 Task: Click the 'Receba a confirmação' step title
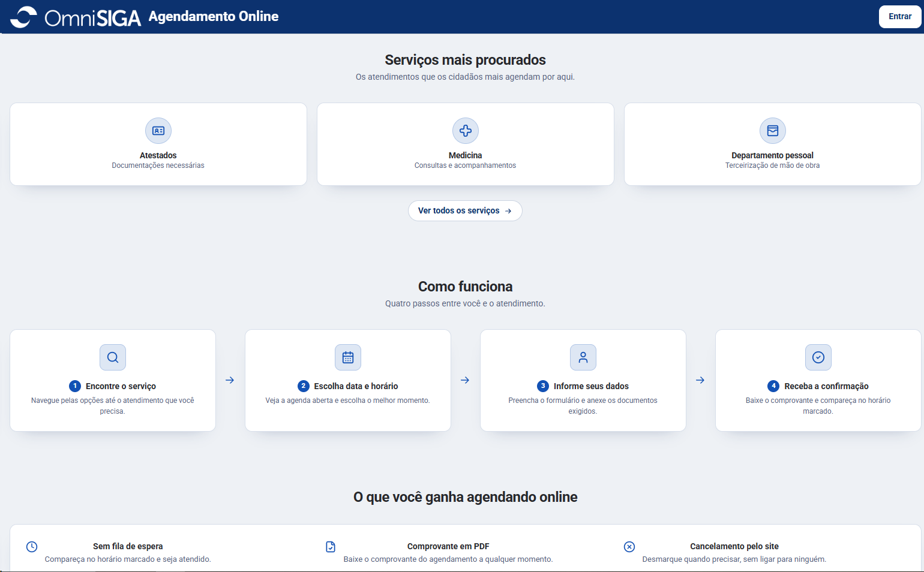[826, 386]
